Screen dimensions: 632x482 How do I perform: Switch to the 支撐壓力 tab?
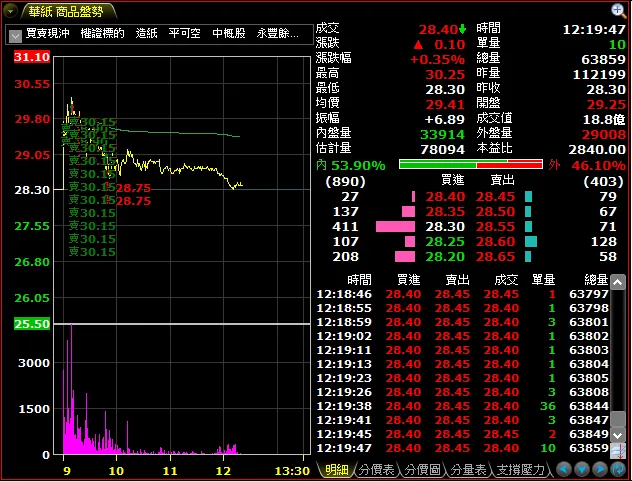pyautogui.click(x=520, y=470)
